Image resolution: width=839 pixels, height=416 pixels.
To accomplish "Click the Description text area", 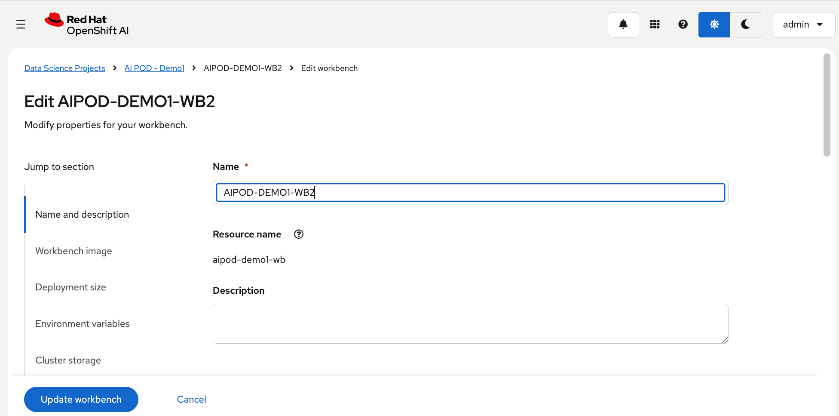I will pyautogui.click(x=470, y=323).
